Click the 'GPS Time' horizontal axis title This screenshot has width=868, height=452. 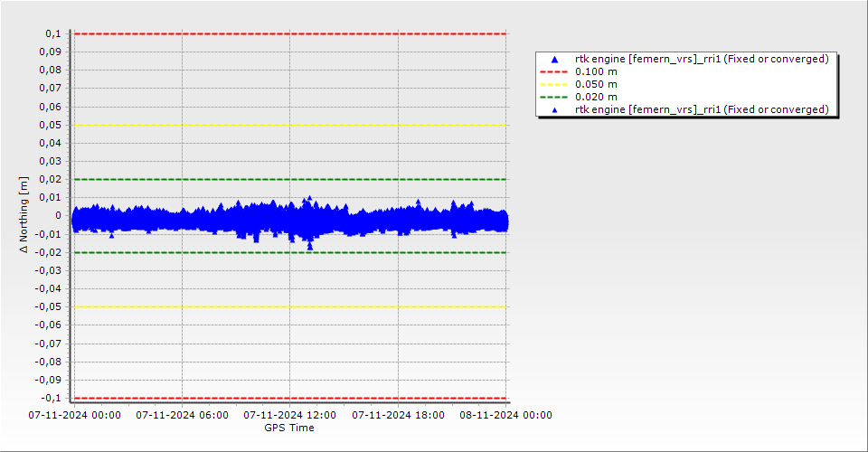(289, 428)
